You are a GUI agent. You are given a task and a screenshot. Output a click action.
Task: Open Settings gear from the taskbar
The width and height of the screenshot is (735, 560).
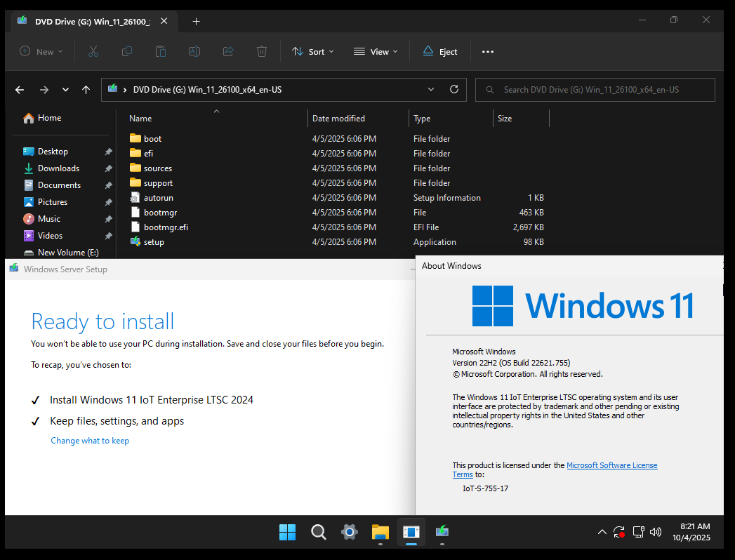coord(349,532)
